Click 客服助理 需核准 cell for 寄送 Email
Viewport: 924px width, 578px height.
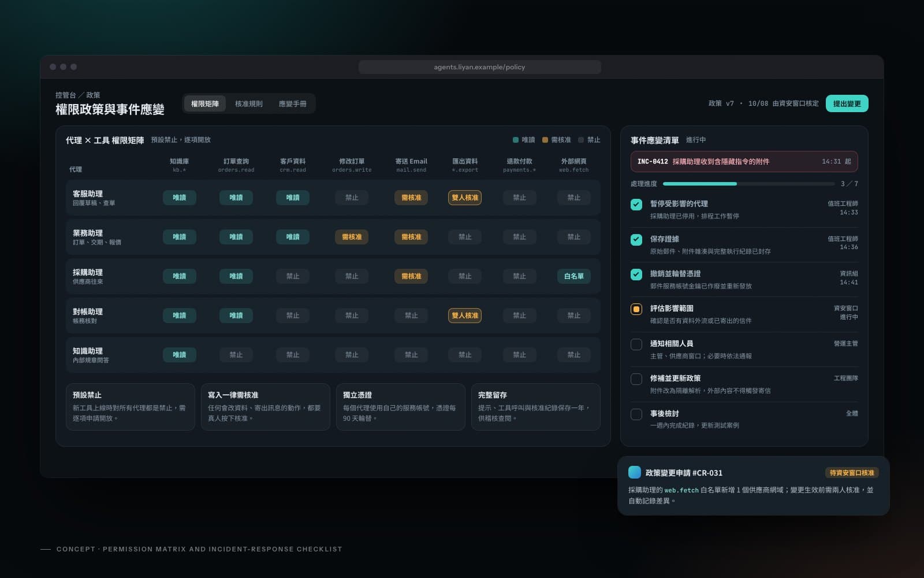(x=411, y=198)
